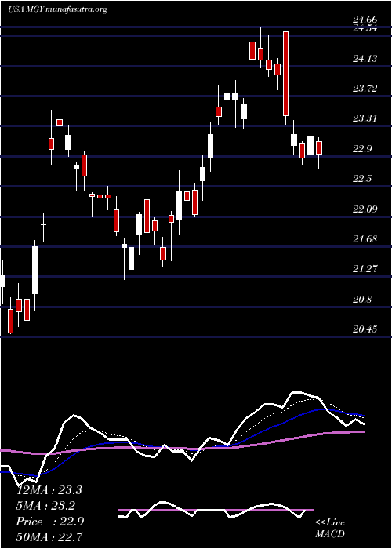Click the 5MA : 23.2 legend entry
This screenshot has width=392, height=549.
pyautogui.click(x=45, y=506)
